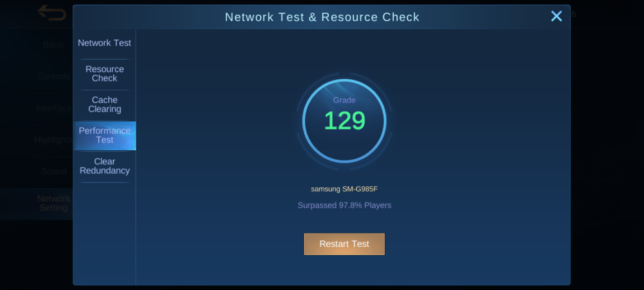Click the Network Test & Resource Check title
This screenshot has width=644, height=290.
click(x=322, y=17)
